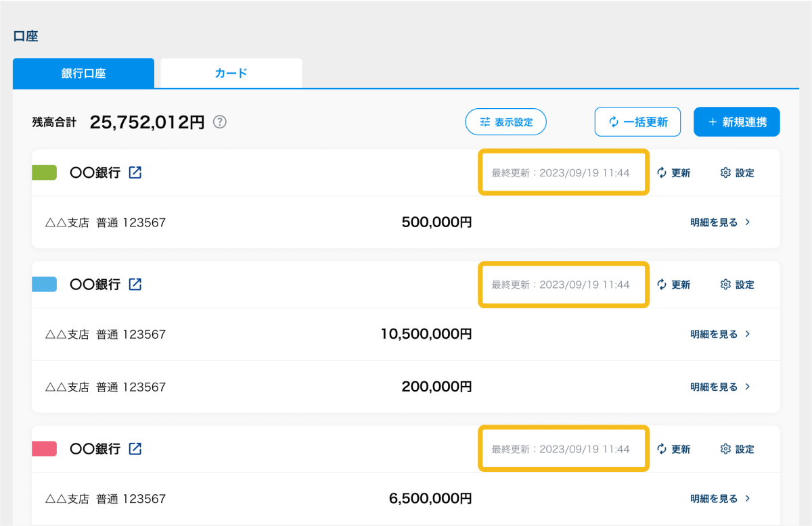Click 更新 refresh for the blue bank
This screenshot has width=812, height=526.
(x=673, y=285)
